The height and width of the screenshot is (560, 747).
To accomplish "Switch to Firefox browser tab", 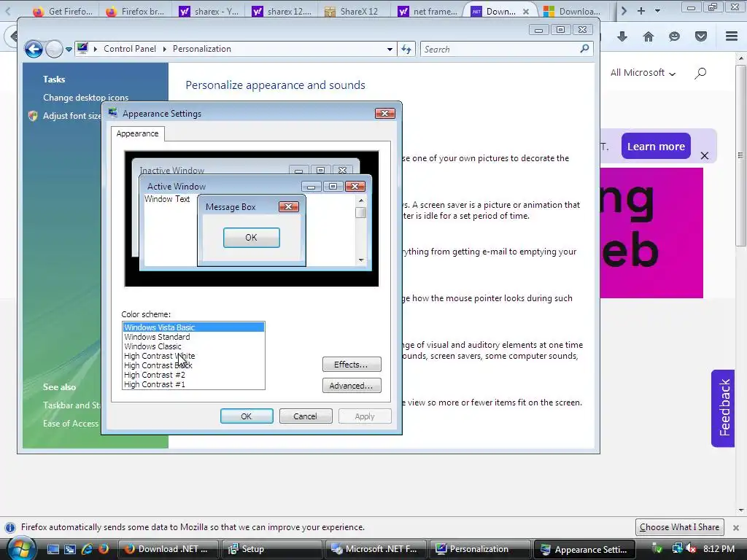I will point(135,11).
